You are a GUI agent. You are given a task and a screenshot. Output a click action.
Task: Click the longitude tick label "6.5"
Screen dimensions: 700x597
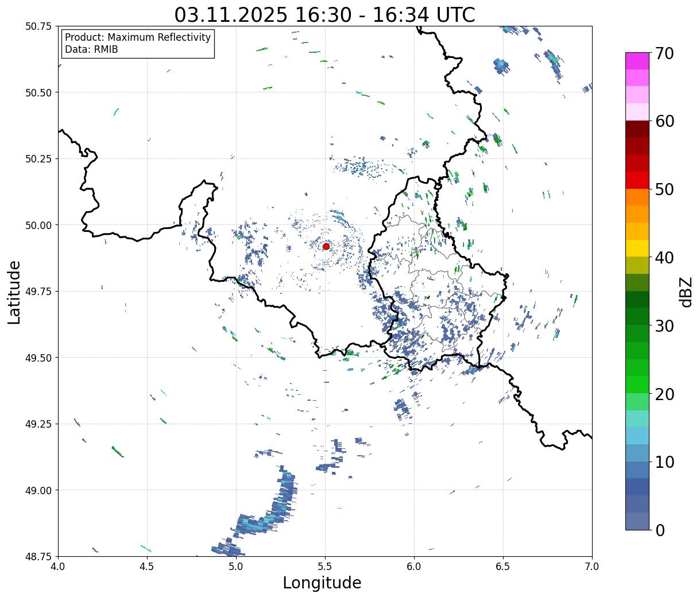[x=503, y=567]
